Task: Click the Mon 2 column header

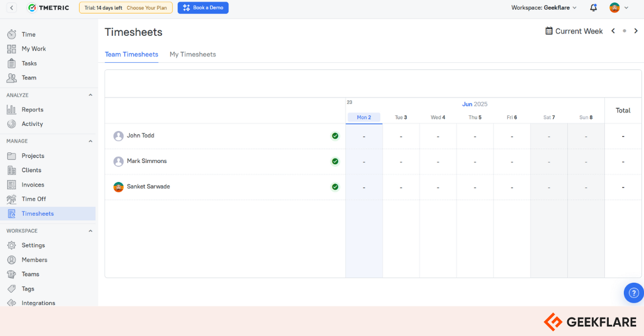Action: (x=364, y=118)
